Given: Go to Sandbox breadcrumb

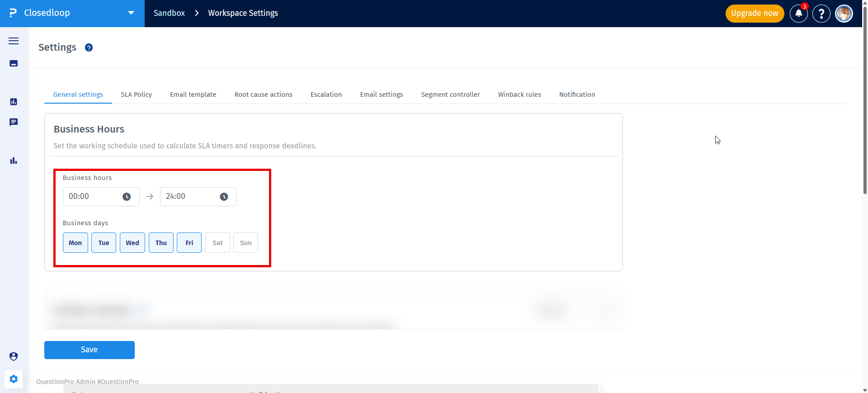Looking at the screenshot, I should (169, 13).
